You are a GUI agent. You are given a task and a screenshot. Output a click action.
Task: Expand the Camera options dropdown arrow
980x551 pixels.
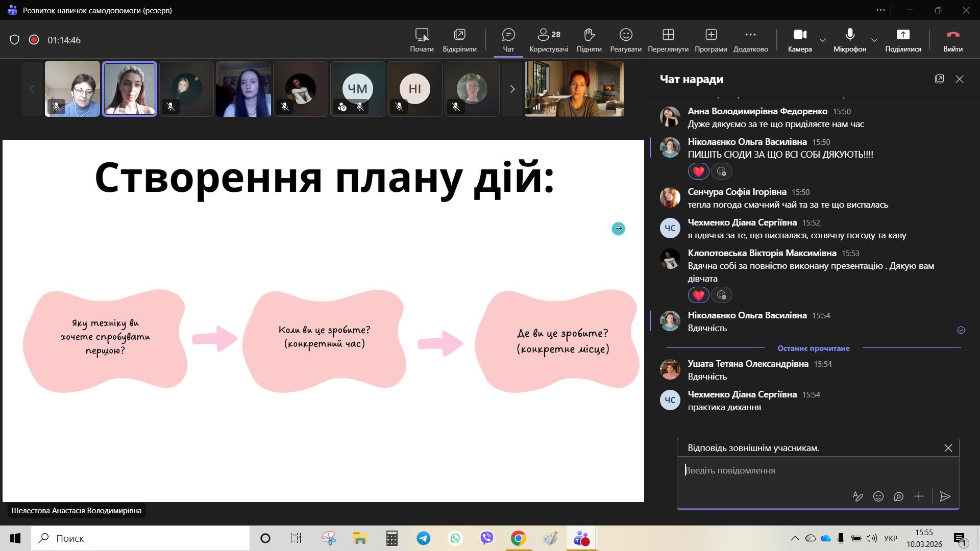click(x=823, y=40)
